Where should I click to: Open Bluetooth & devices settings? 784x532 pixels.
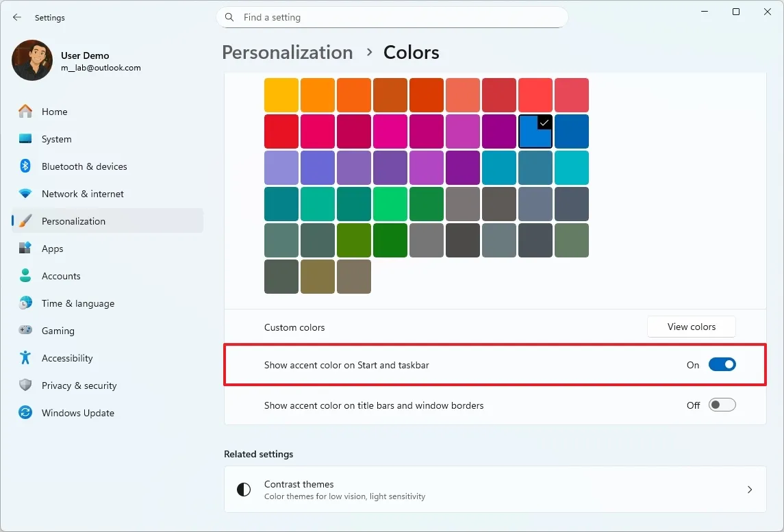click(x=84, y=166)
